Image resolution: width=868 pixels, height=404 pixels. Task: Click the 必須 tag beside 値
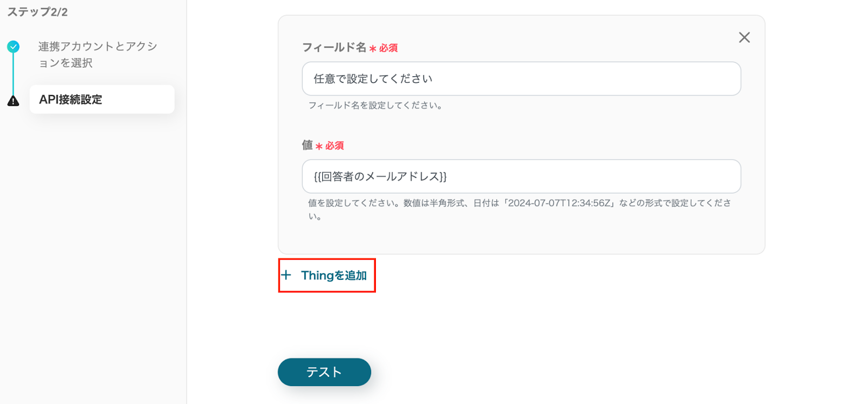(335, 146)
